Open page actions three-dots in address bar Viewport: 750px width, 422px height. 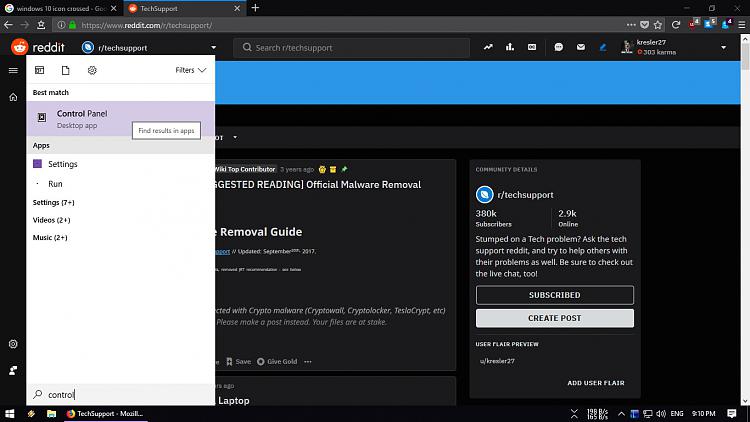631,25
